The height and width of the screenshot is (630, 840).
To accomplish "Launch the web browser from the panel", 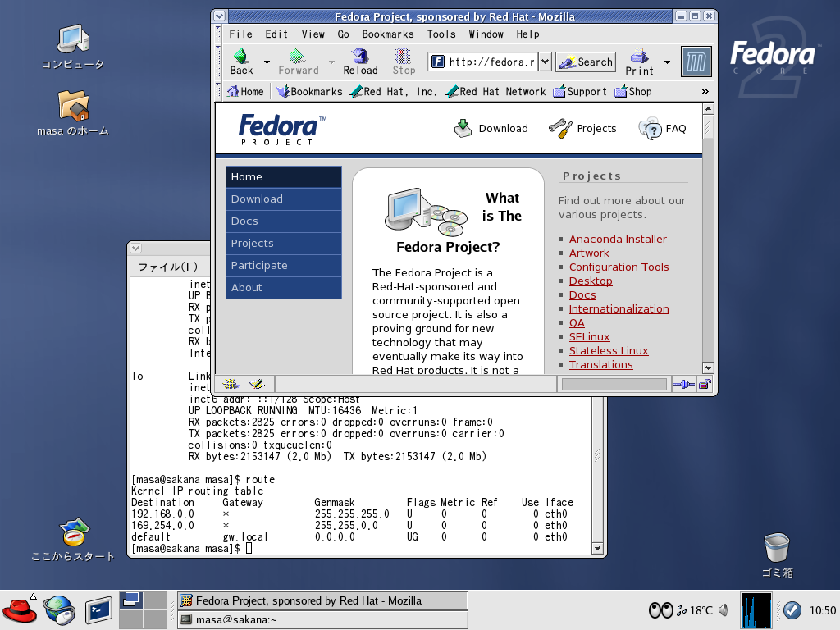I will click(59, 610).
